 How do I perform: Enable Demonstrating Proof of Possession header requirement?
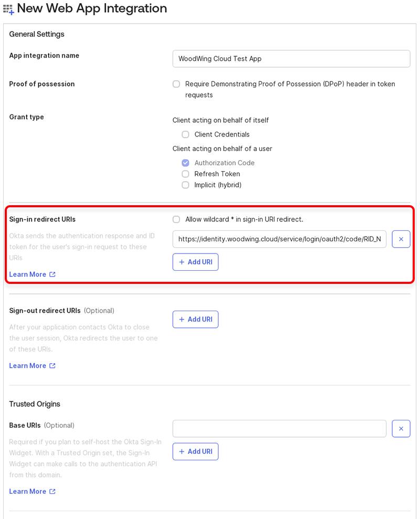[176, 84]
